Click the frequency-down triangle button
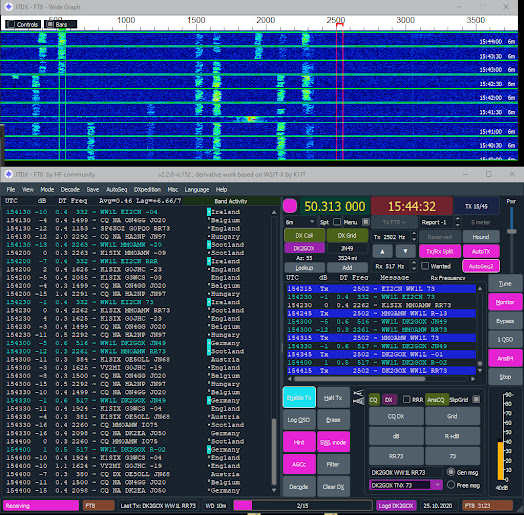 405,251
